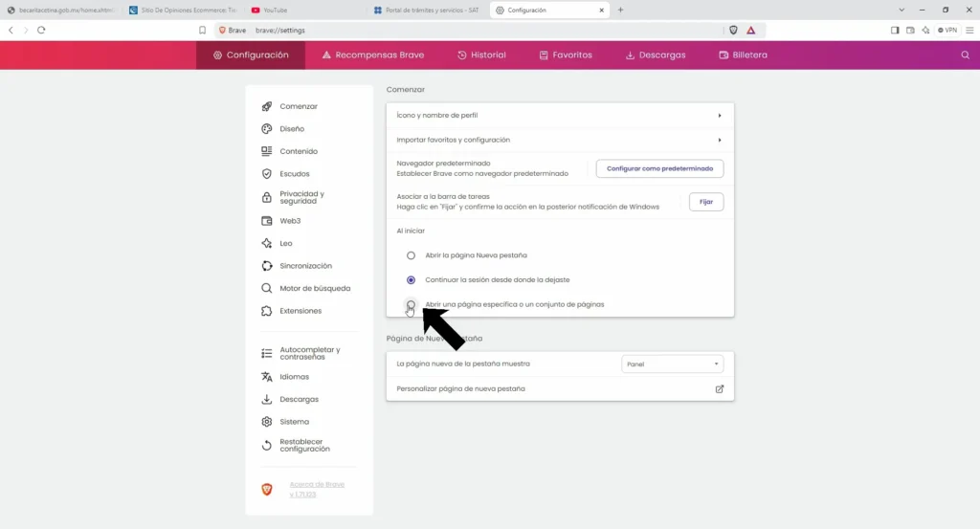The height and width of the screenshot is (529, 980).
Task: Select the Contenido sidebar icon
Action: (x=267, y=151)
